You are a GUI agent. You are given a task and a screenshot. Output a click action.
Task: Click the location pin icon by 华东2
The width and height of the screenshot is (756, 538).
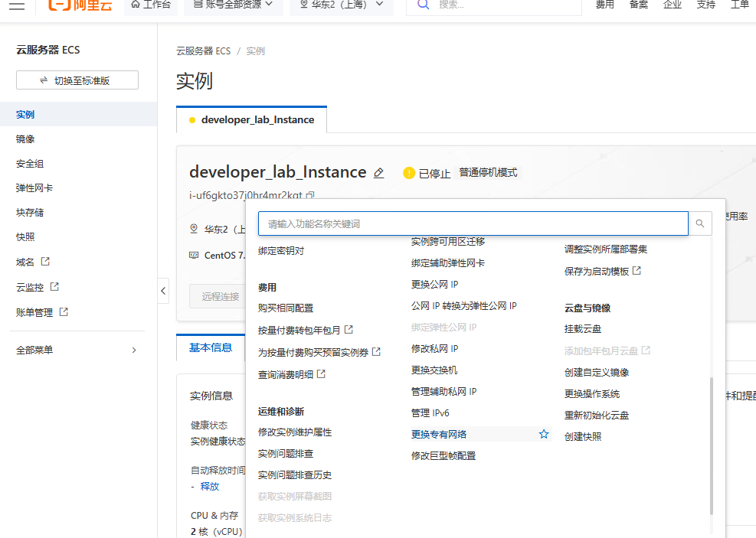194,229
